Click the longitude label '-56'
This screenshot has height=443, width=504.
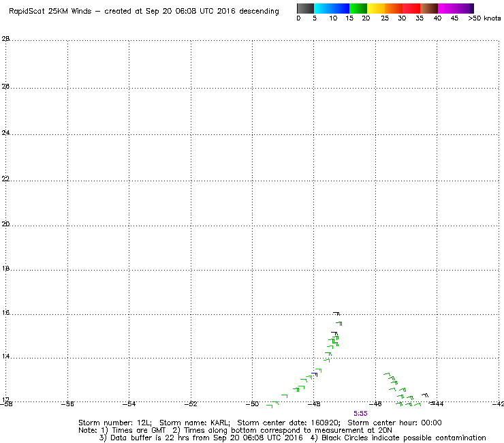(68, 404)
